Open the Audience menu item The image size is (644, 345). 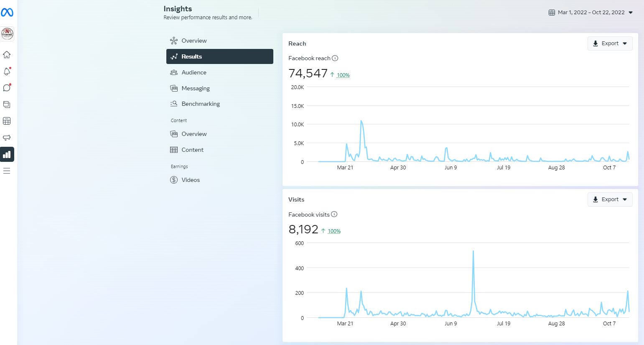pos(194,72)
